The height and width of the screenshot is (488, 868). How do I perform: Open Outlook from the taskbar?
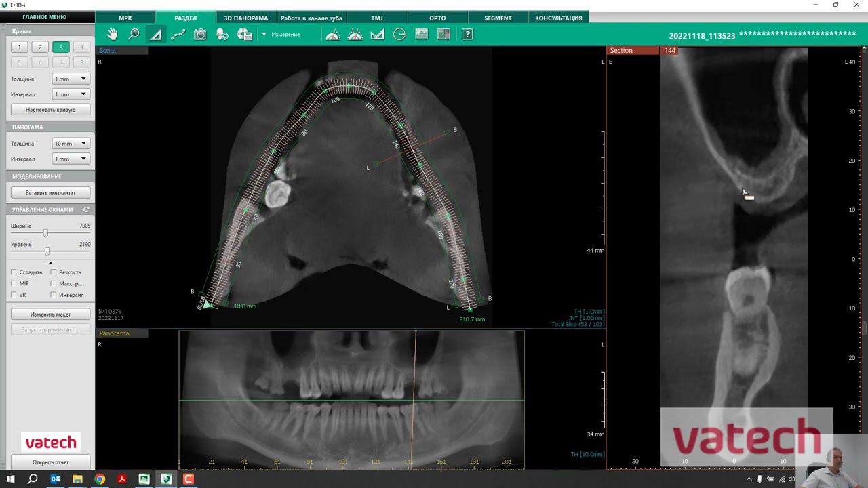click(x=56, y=479)
